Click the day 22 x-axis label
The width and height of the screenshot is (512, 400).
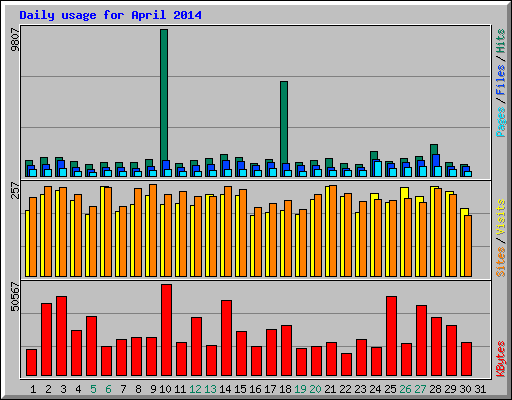(345, 389)
